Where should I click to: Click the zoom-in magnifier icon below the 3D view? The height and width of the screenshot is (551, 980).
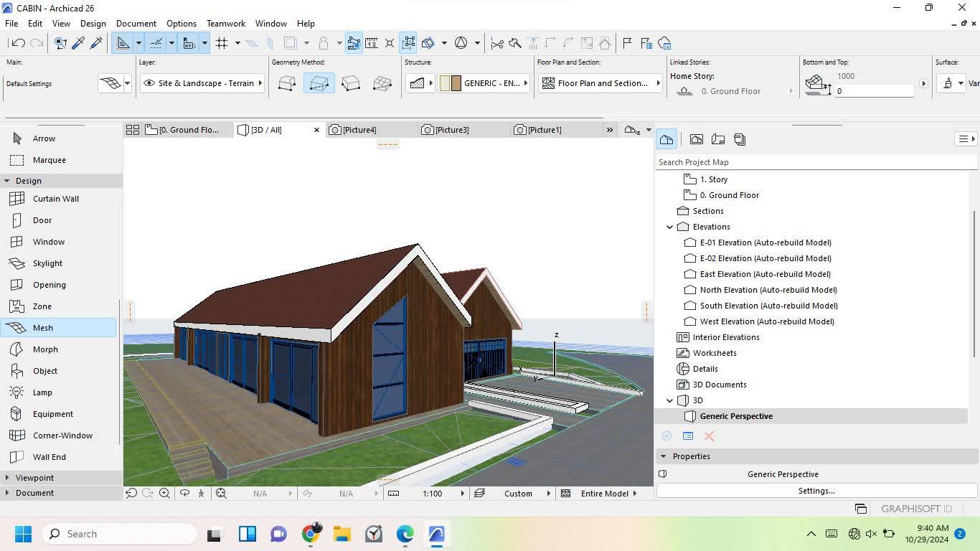[165, 494]
